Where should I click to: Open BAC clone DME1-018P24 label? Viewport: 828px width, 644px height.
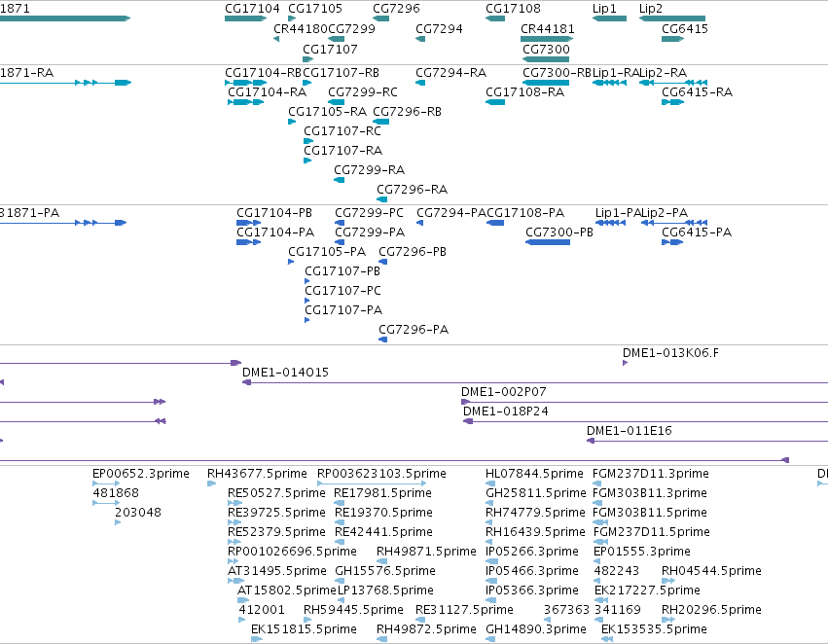(505, 411)
